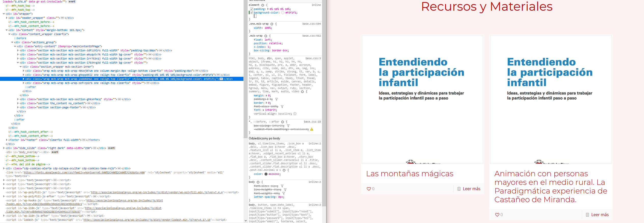644x223 pixels.
Task: Uncheck the padding declaration checkbox
Action: point(252,9)
